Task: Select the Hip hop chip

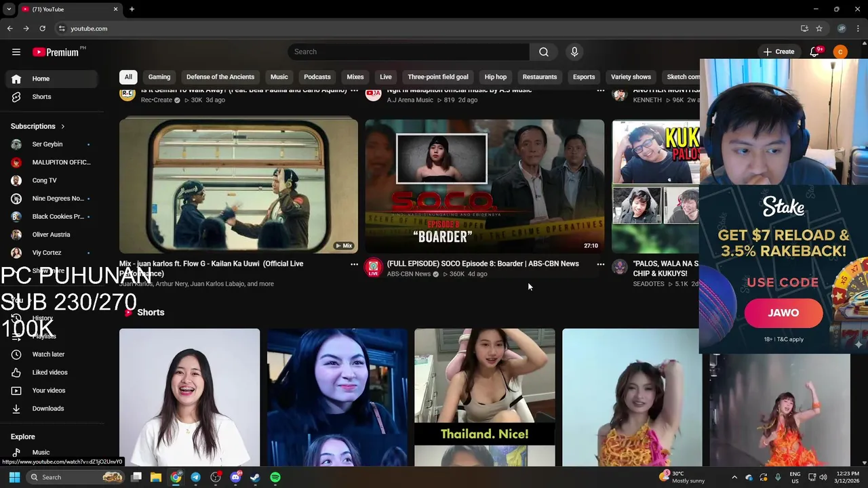Action: (x=496, y=77)
